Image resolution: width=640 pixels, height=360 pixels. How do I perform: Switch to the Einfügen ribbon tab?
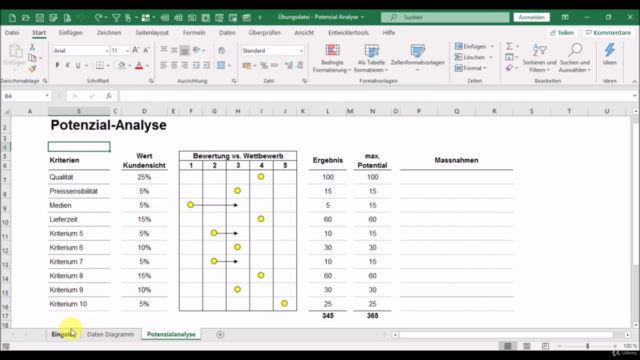pos(71,33)
